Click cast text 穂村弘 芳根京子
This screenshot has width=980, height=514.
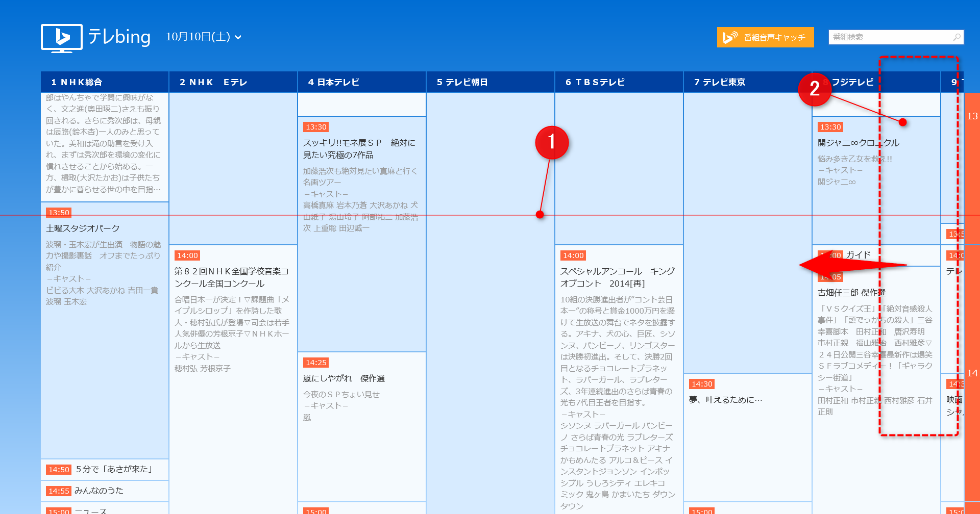pyautogui.click(x=203, y=368)
